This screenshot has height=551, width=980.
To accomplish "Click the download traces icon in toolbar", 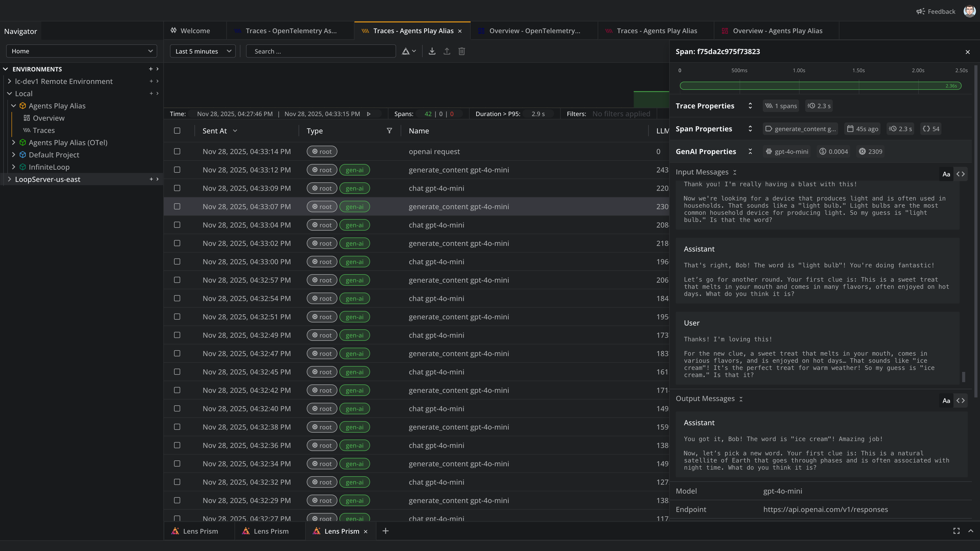I will pos(432,51).
